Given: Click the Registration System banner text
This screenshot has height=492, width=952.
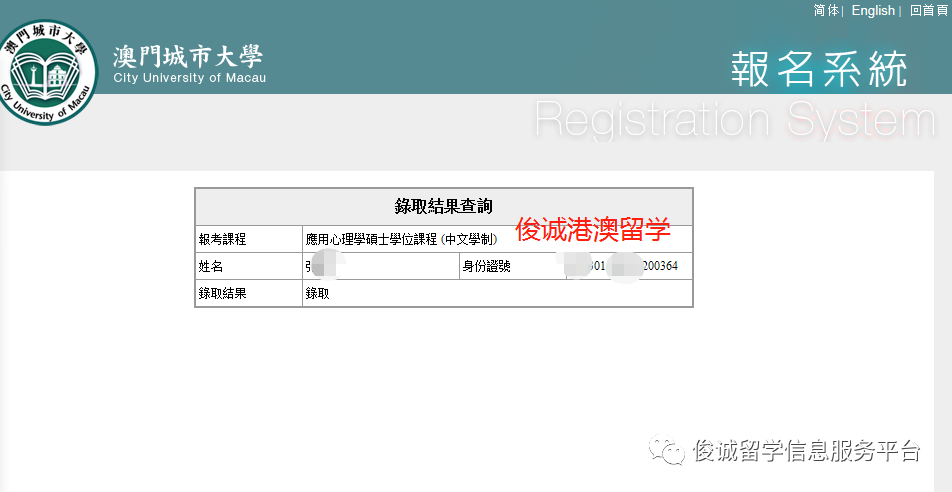Looking at the screenshot, I should pyautogui.click(x=735, y=120).
